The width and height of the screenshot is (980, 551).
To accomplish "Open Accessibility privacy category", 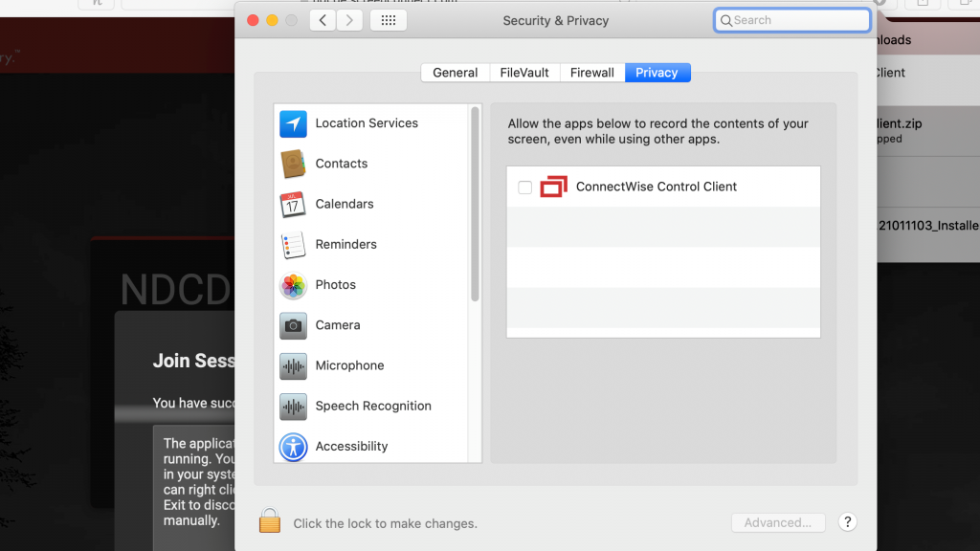I will pyautogui.click(x=351, y=446).
